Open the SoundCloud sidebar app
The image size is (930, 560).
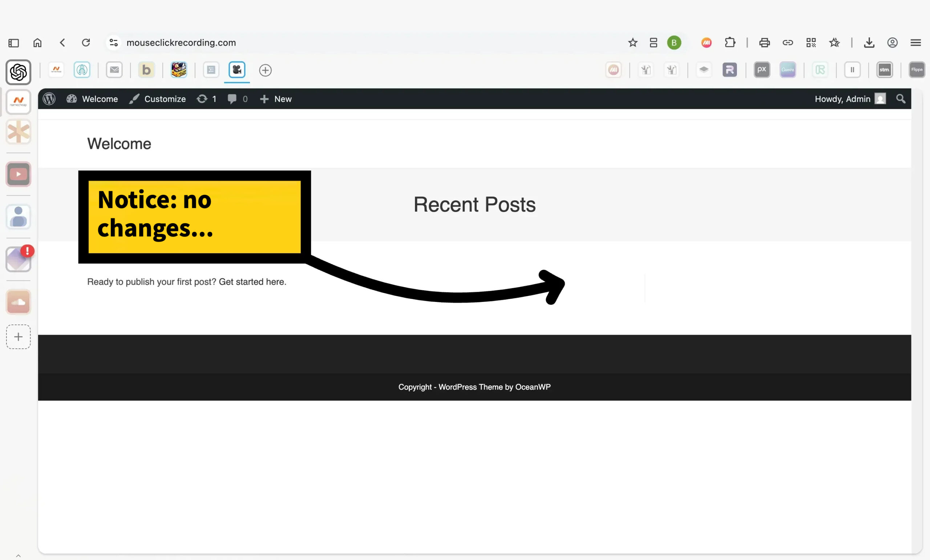[x=18, y=302]
